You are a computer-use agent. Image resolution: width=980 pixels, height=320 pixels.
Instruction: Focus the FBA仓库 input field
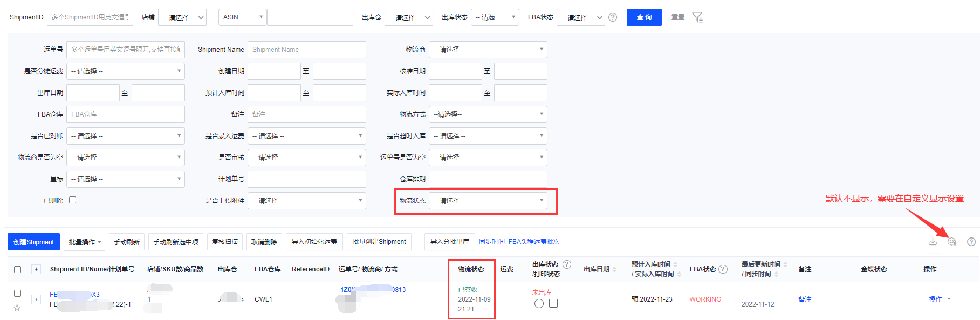pos(125,114)
